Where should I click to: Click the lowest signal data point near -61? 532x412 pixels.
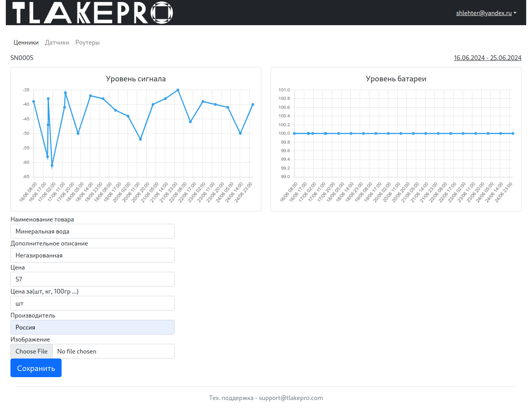(x=52, y=165)
